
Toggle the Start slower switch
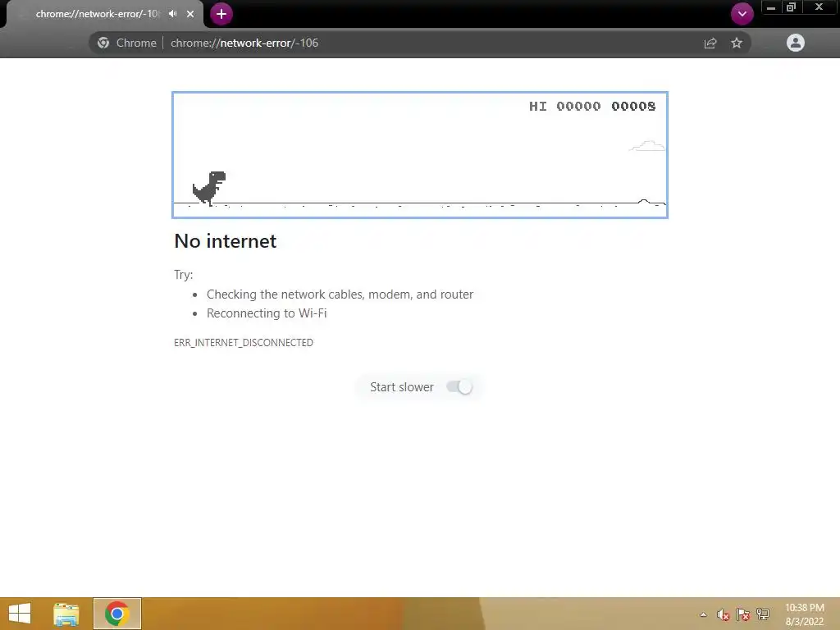[459, 387]
